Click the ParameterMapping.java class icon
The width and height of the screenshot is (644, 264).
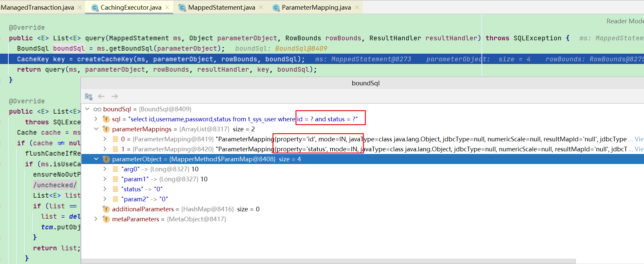tap(276, 8)
